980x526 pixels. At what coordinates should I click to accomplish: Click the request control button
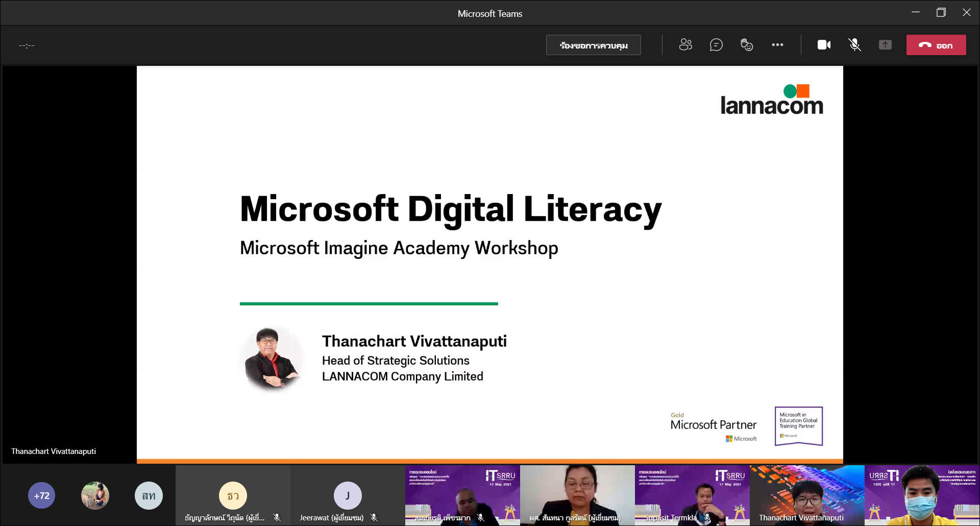(x=593, y=45)
